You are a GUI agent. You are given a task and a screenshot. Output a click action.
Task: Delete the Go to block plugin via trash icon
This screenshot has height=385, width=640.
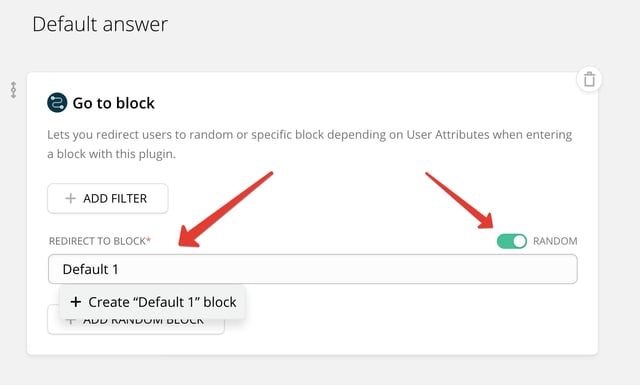589,79
